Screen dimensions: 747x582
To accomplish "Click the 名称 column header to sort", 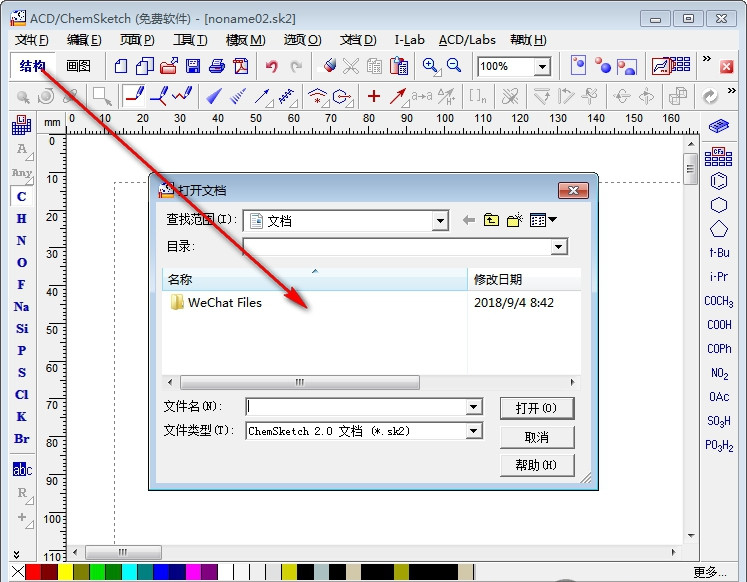I will 314,279.
